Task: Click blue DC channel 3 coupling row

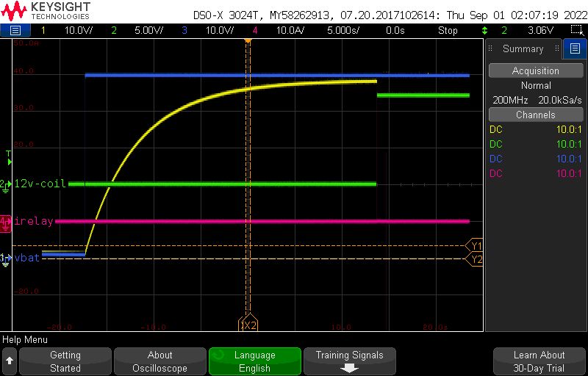Action: tap(536, 159)
